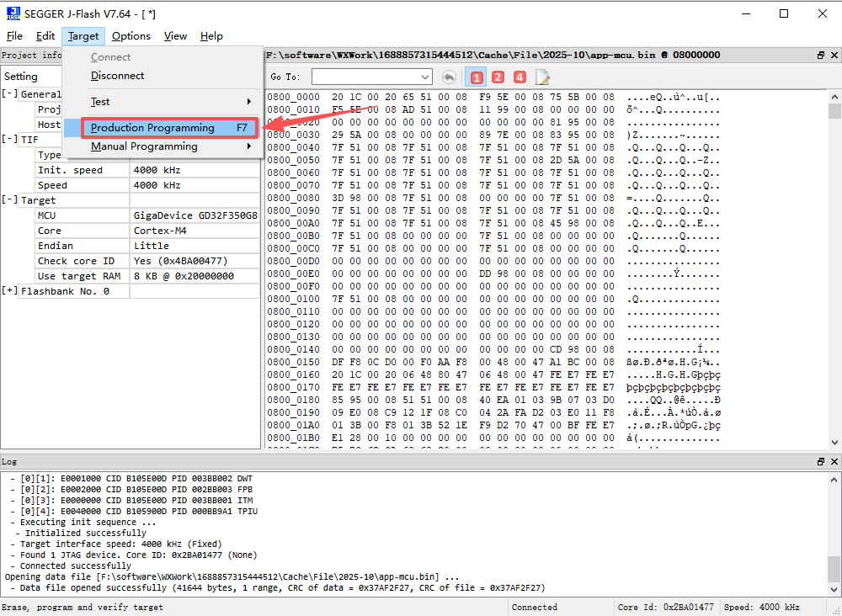Close the Log panel
Viewport: 842px width, 616px height.
pos(834,461)
